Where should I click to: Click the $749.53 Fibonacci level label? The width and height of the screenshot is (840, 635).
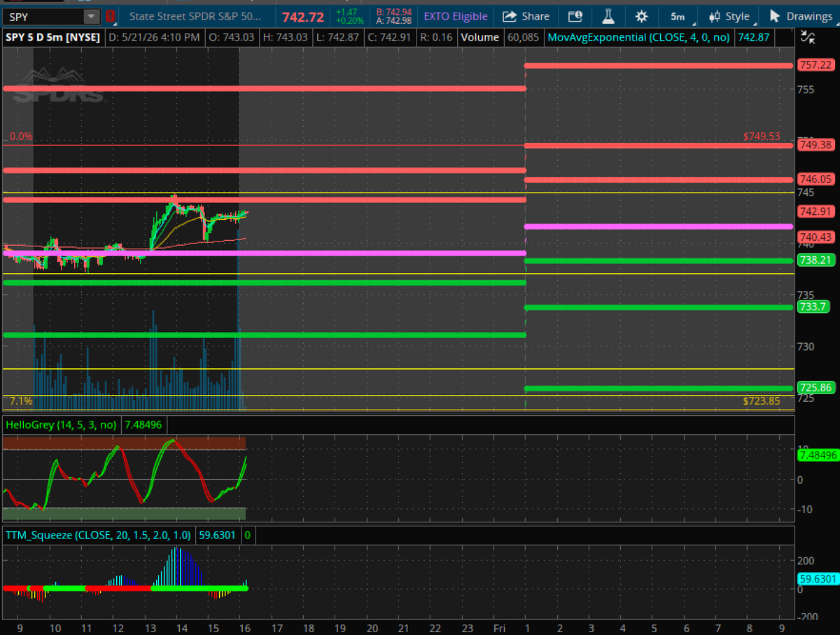762,137
